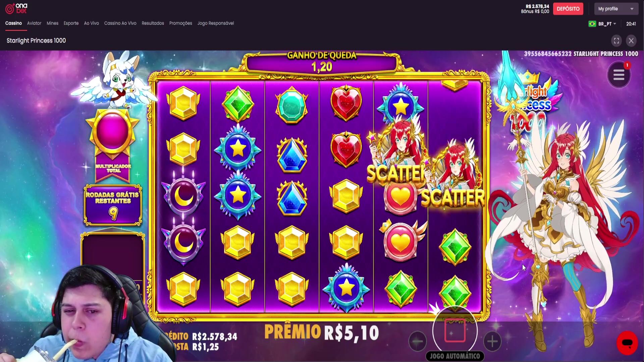This screenshot has height=362, width=644.
Task: Click the Ona Bet logo
Action: click(x=16, y=8)
